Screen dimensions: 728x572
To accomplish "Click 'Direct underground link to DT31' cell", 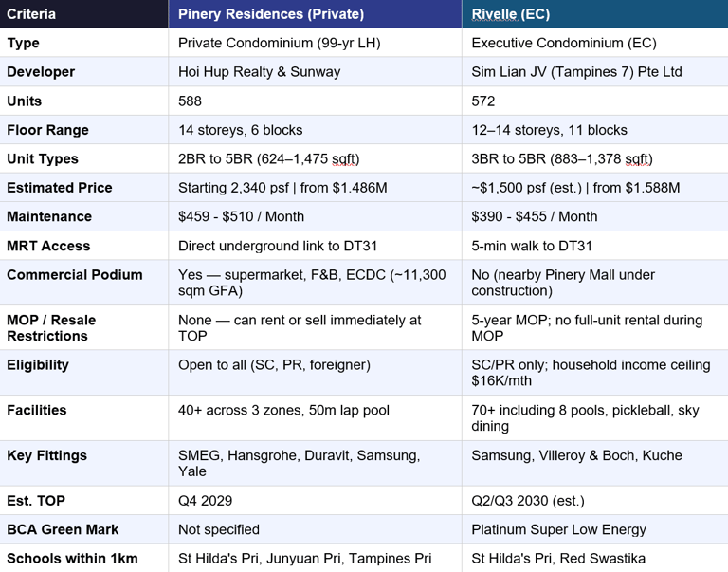I will tap(316, 246).
